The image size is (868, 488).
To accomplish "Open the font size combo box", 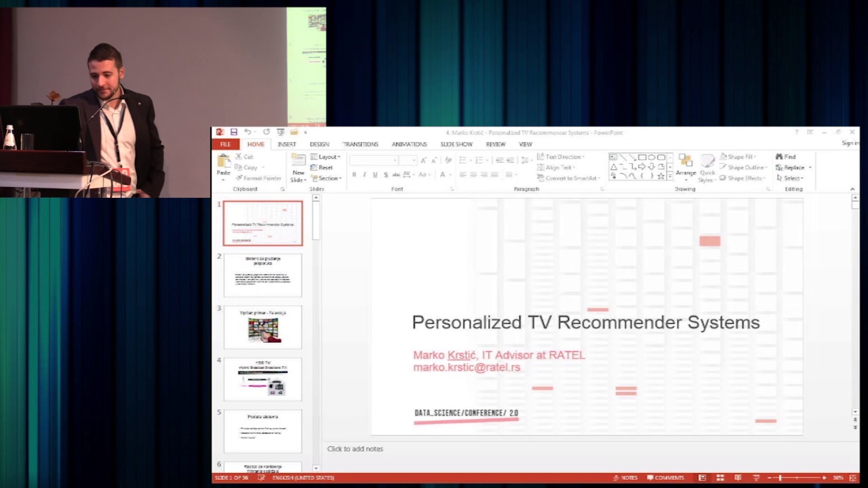I will (x=408, y=161).
